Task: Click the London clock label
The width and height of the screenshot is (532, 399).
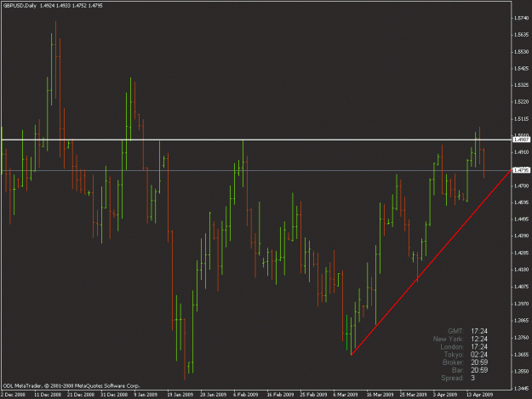Action: pos(452,347)
